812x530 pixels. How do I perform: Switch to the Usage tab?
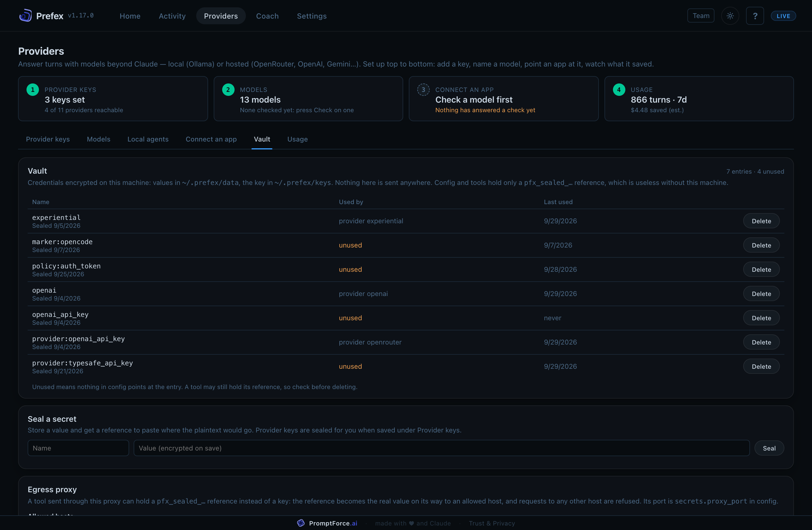[x=297, y=139]
